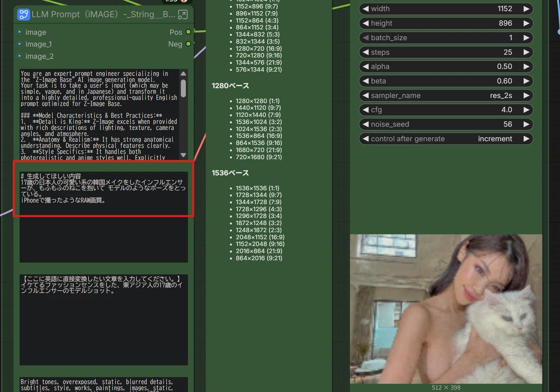The image size is (560, 392).
Task: Switch control after generate with left arrow
Action: (365, 139)
